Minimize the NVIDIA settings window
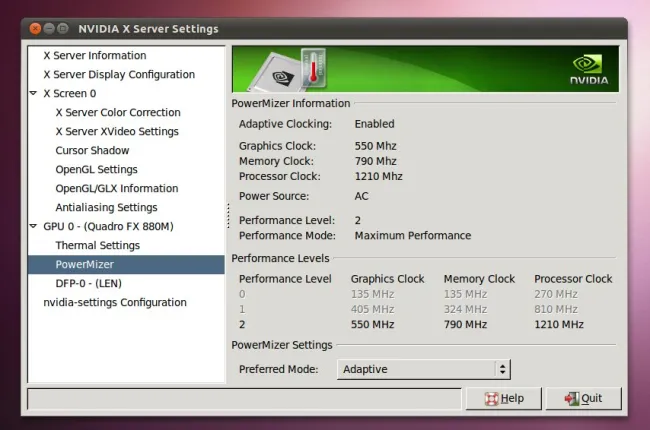The width and height of the screenshot is (650, 430). pyautogui.click(x=49, y=29)
